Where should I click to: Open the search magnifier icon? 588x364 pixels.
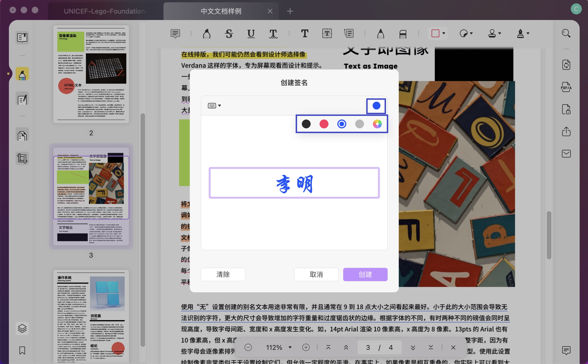coord(566,33)
